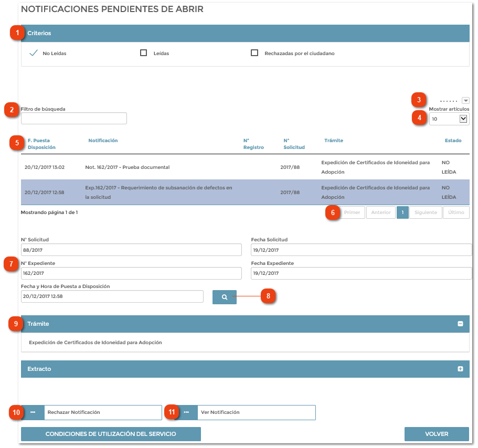Click the "..." icon beside Rechazar Notificación

(32, 412)
